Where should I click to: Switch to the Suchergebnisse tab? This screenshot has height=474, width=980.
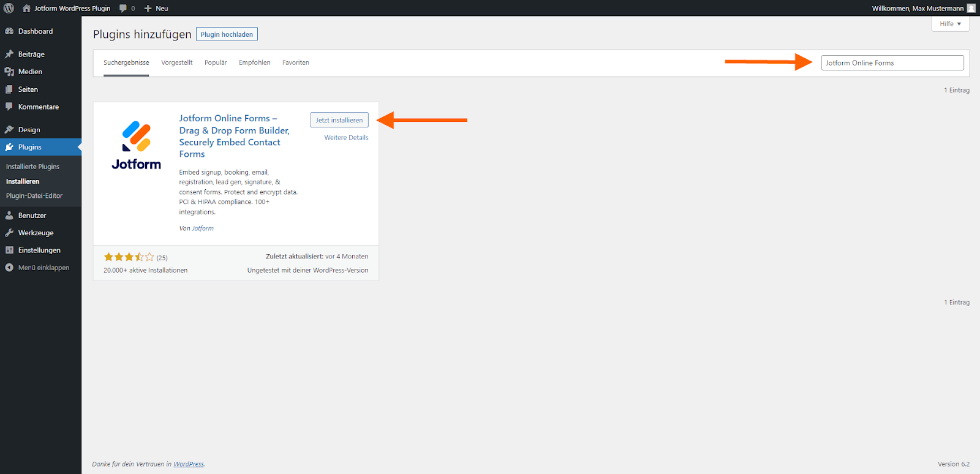pyautogui.click(x=126, y=62)
